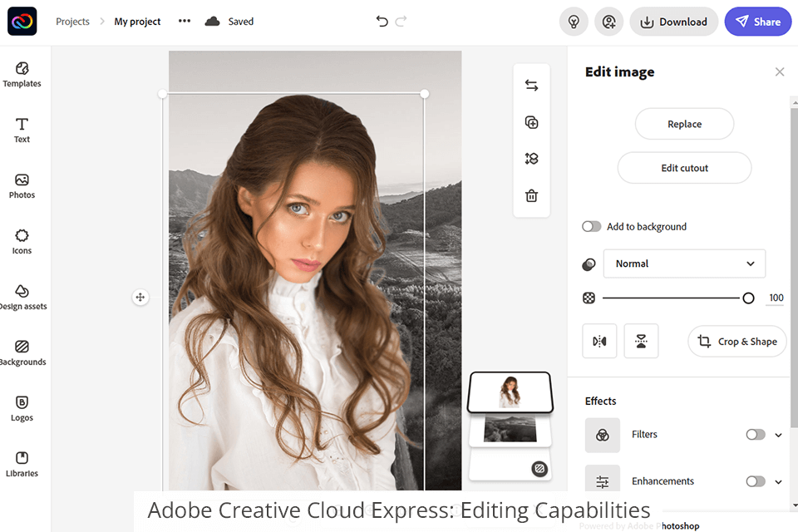Viewport: 798px width, 532px height.
Task: Open Adobe Creative Cloud Express home logo
Action: click(22, 22)
